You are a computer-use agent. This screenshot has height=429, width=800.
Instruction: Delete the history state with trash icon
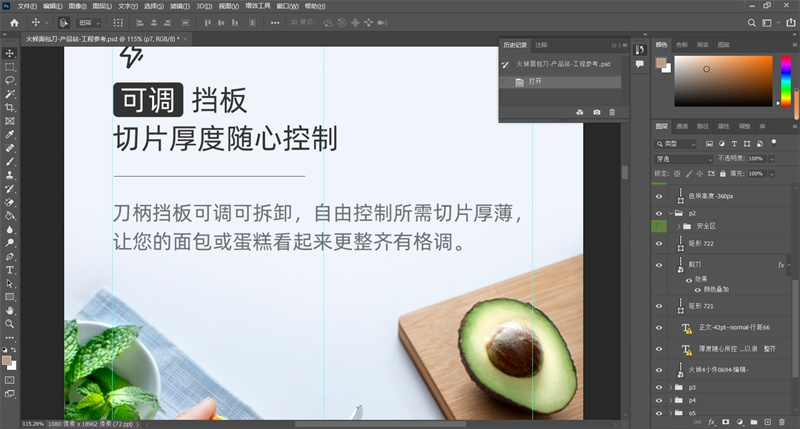pyautogui.click(x=612, y=112)
